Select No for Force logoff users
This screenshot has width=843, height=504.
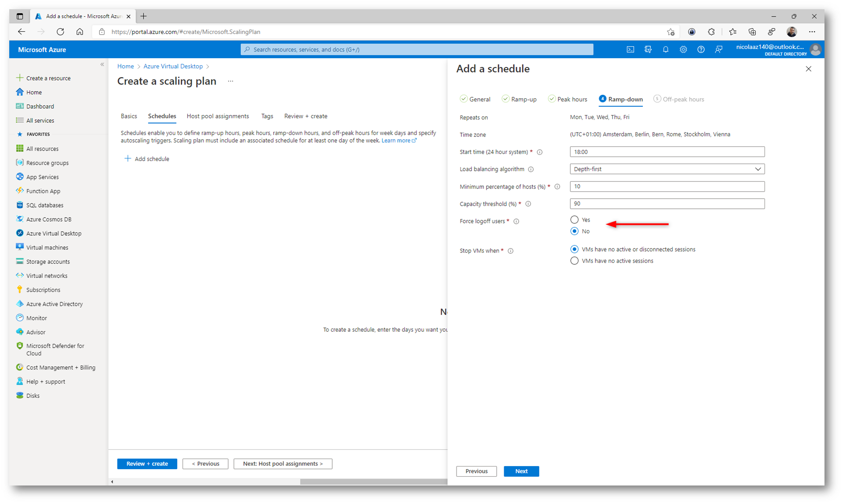click(x=574, y=231)
